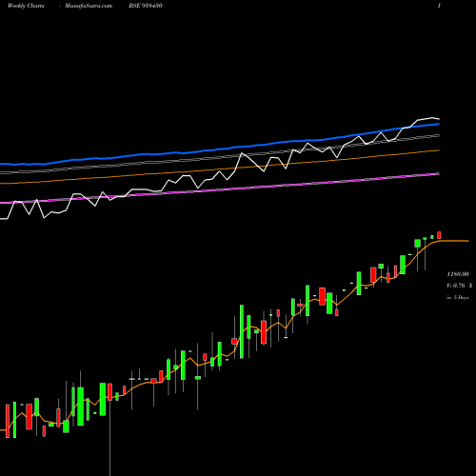Click the "1180.00" price label
The height and width of the screenshot is (476, 476).
click(x=458, y=274)
